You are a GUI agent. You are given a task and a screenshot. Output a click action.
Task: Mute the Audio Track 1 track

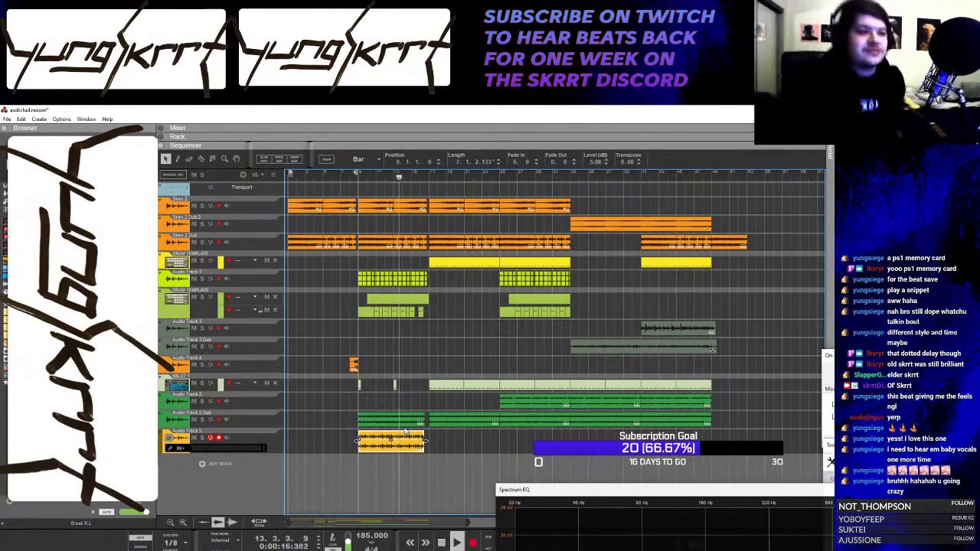[x=193, y=279]
